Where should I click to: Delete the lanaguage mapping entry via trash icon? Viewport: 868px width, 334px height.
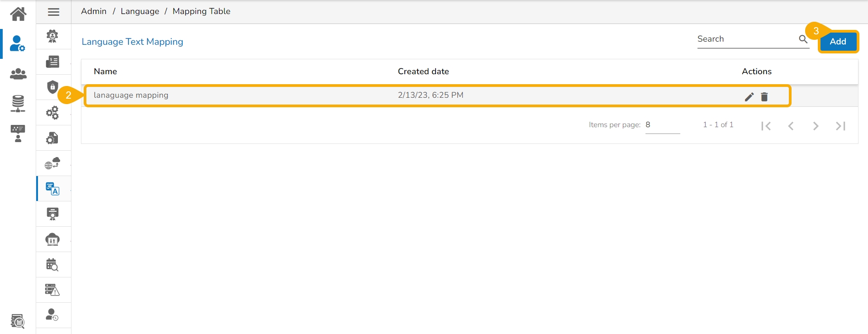click(x=764, y=96)
